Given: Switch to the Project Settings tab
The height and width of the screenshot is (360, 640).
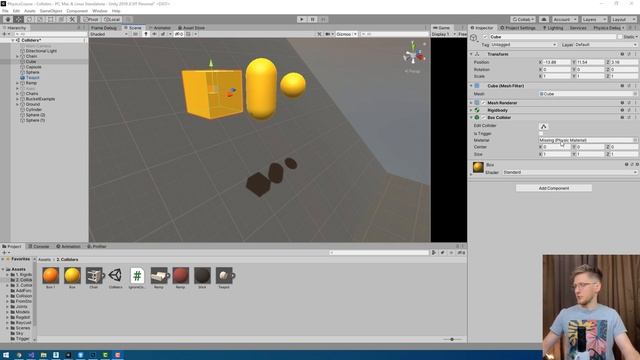Looking at the screenshot, I should (518, 28).
